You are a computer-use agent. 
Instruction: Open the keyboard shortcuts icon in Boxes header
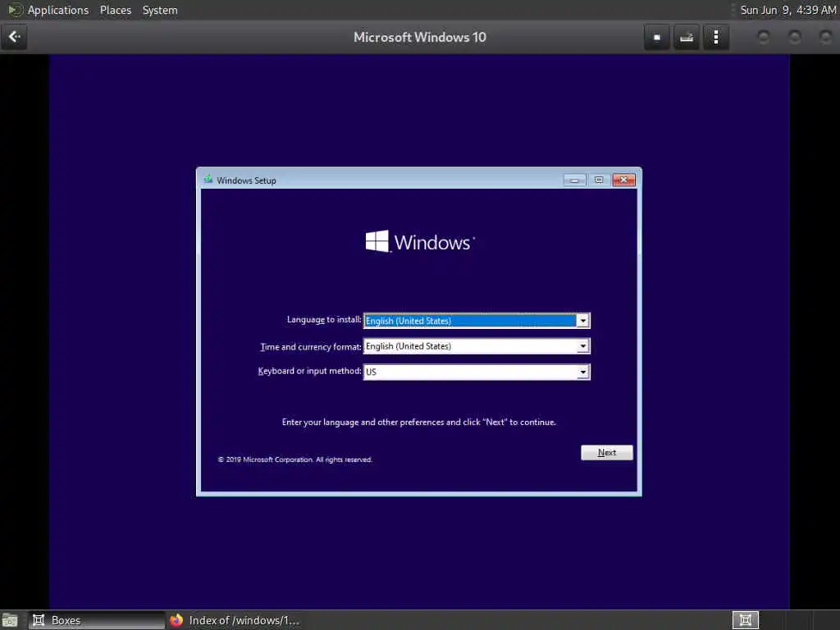pos(687,38)
